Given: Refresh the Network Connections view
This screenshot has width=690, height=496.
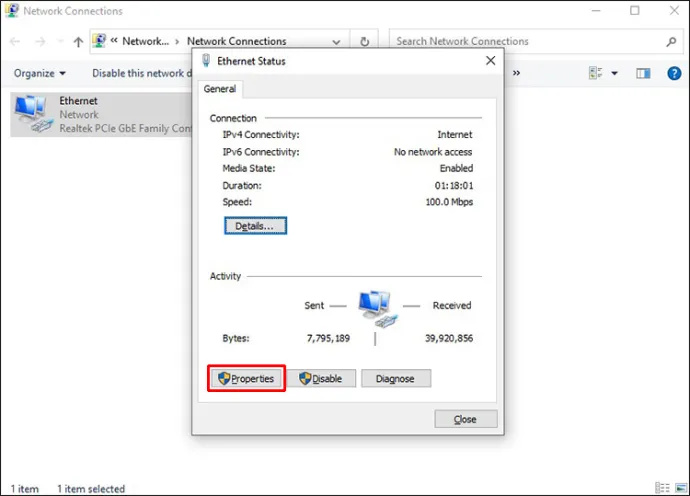Looking at the screenshot, I should click(364, 41).
